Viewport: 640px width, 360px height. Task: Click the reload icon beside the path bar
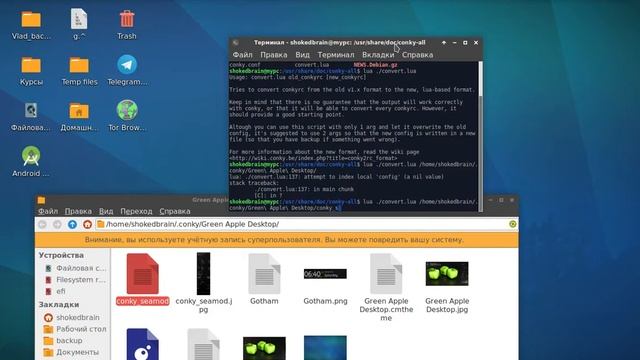tap(513, 224)
